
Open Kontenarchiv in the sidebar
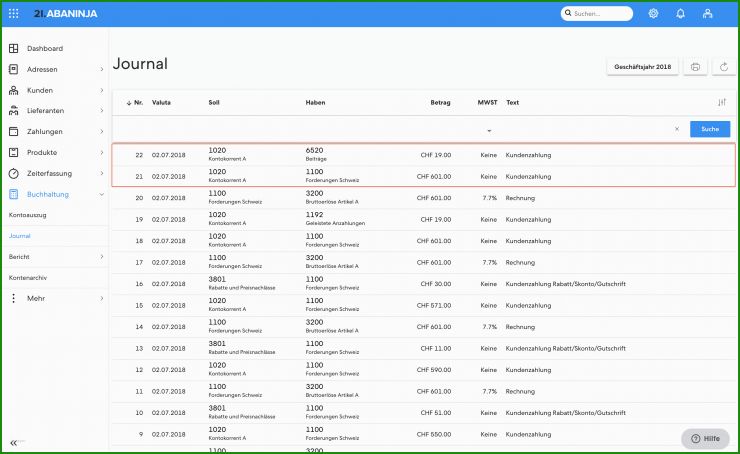(x=28, y=277)
